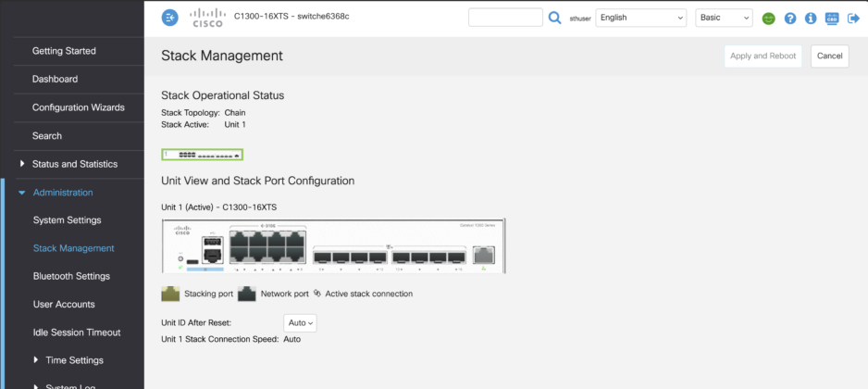868x389 pixels.
Task: Open Bluetooth Settings page
Action: 71,276
